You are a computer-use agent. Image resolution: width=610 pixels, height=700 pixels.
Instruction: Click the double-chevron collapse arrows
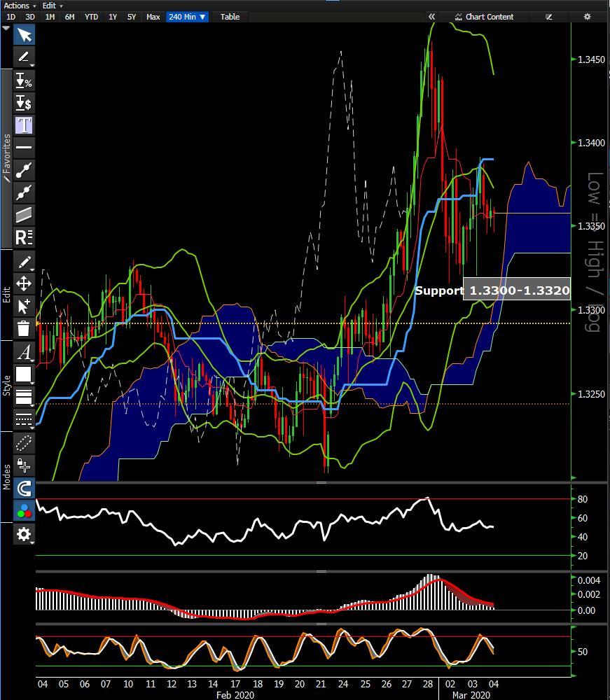431,17
